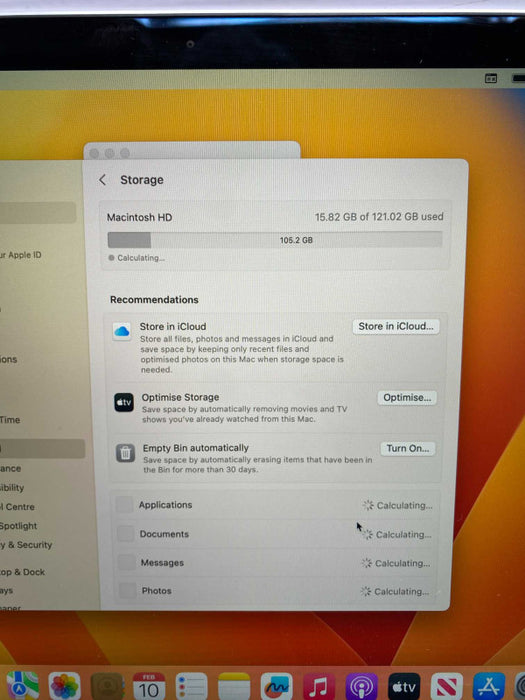Click the Macintosh HD storage usage bar
525x700 pixels.
(275, 240)
